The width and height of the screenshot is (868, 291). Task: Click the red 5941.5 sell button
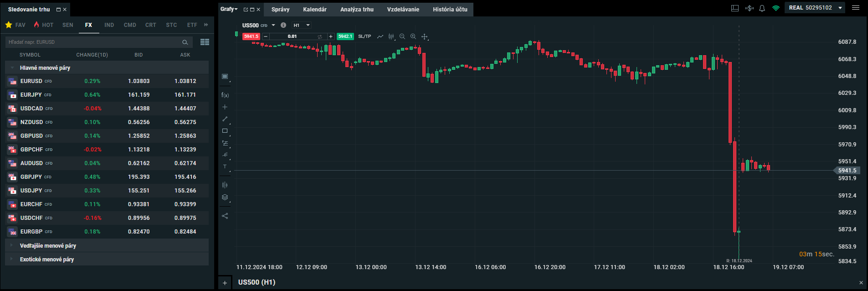pyautogui.click(x=251, y=36)
